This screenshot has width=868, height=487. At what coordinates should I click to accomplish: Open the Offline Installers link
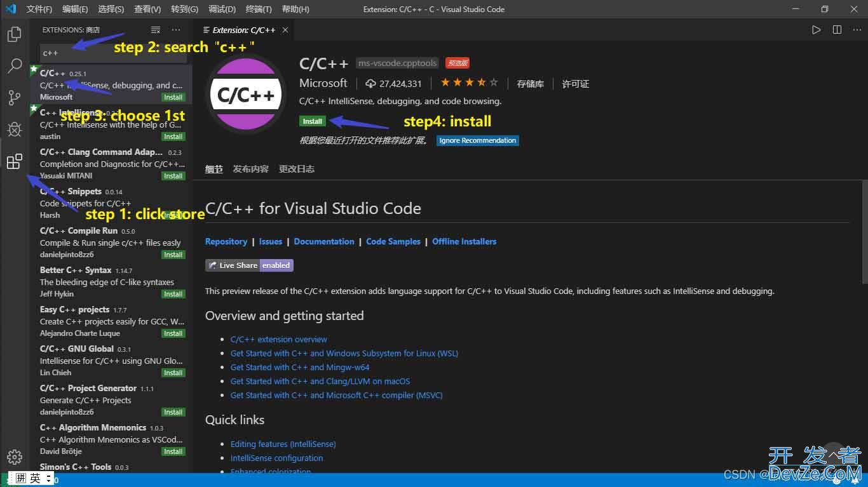pyautogui.click(x=464, y=241)
